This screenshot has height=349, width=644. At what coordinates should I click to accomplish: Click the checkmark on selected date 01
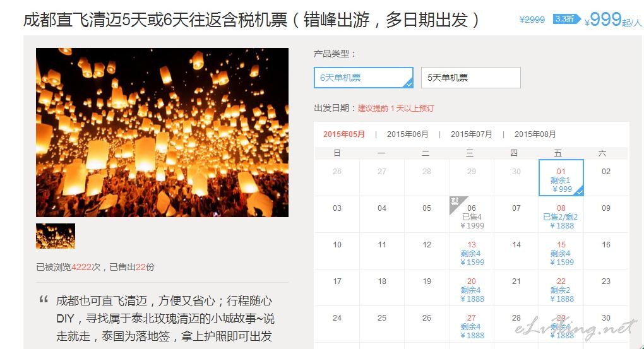(580, 192)
